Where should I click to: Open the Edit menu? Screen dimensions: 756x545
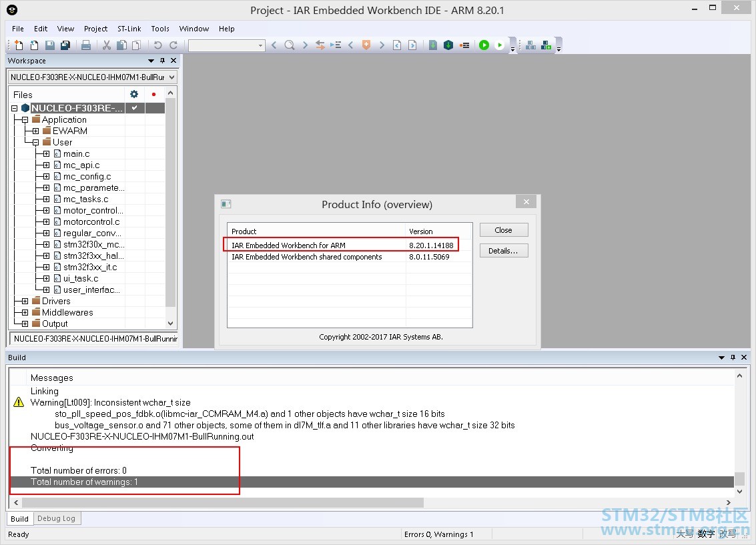click(41, 29)
